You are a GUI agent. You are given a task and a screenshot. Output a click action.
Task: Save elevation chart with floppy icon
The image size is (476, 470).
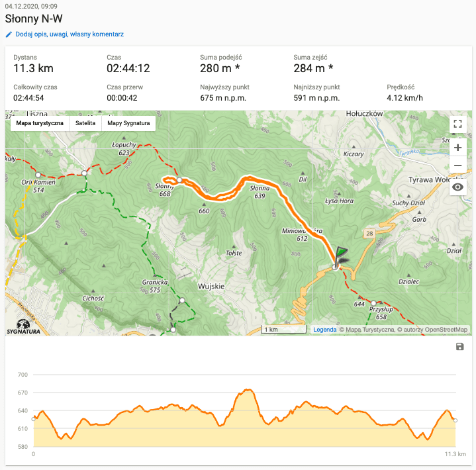[x=460, y=347]
